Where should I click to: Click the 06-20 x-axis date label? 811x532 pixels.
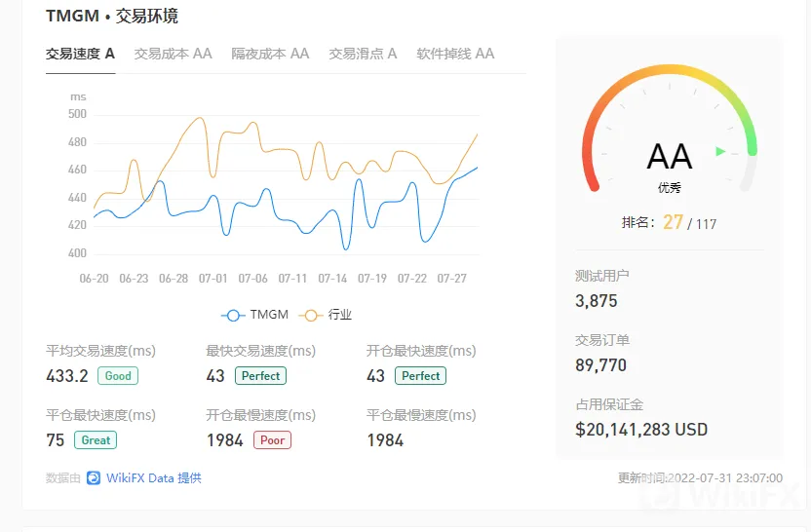pos(95,279)
